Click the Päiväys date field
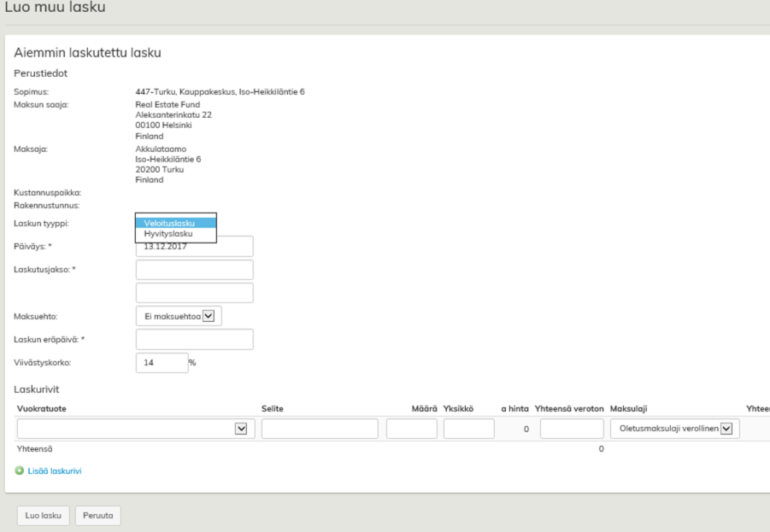The image size is (770, 532). (195, 247)
